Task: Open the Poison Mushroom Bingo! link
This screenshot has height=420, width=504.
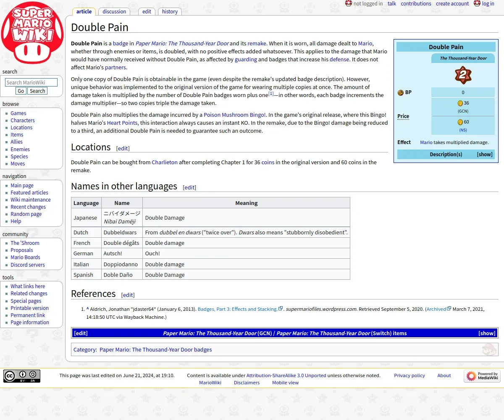Action: (x=235, y=115)
